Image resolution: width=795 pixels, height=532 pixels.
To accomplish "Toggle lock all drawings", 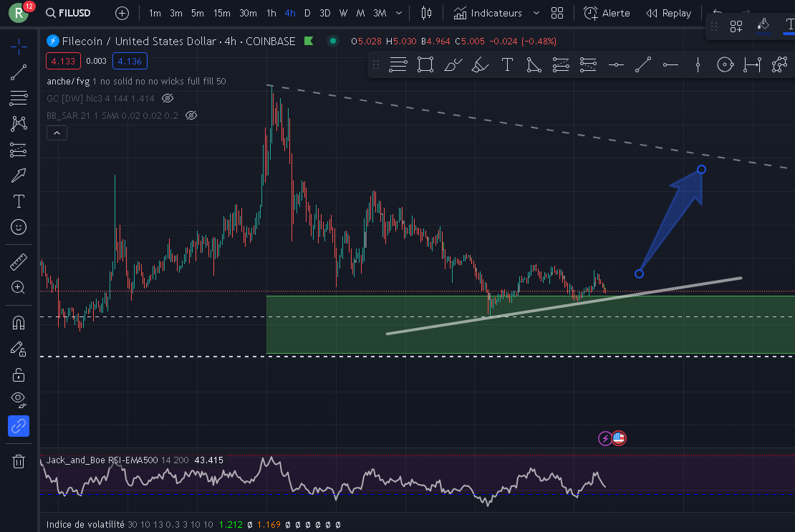I will (19, 374).
